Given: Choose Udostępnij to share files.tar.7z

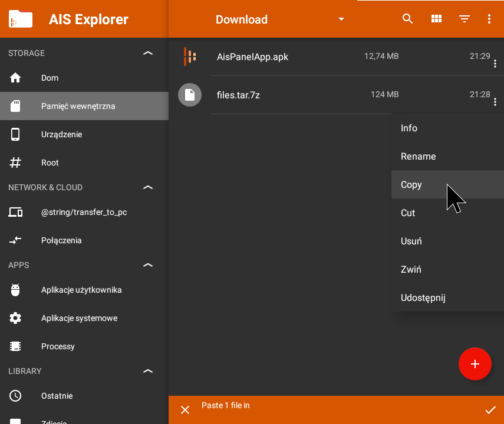Looking at the screenshot, I should 423,297.
